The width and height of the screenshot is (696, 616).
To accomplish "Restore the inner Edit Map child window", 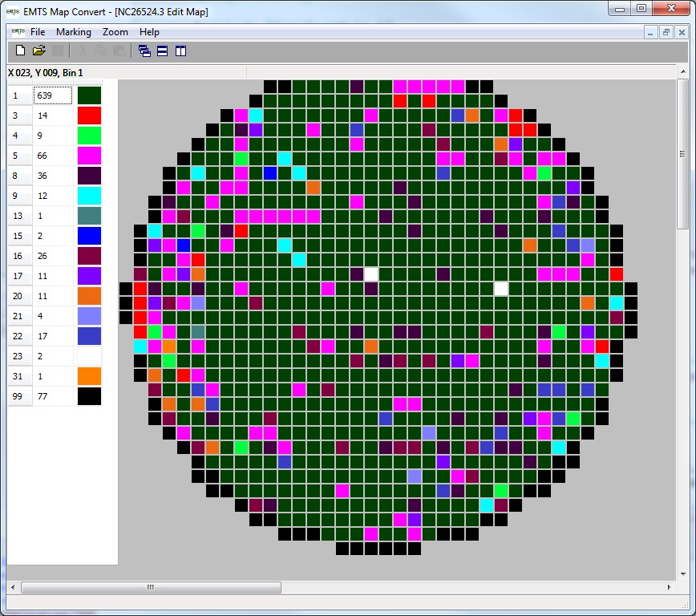I will point(666,32).
